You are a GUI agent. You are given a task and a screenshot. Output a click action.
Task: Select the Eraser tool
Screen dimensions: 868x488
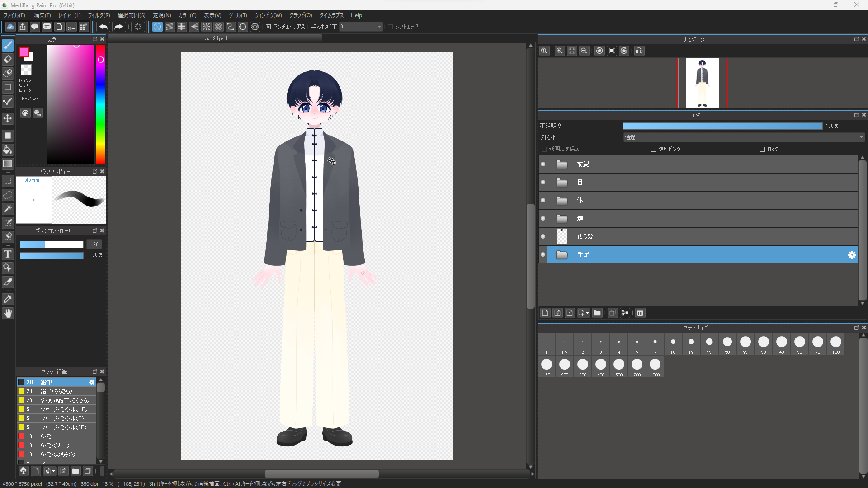(x=8, y=59)
